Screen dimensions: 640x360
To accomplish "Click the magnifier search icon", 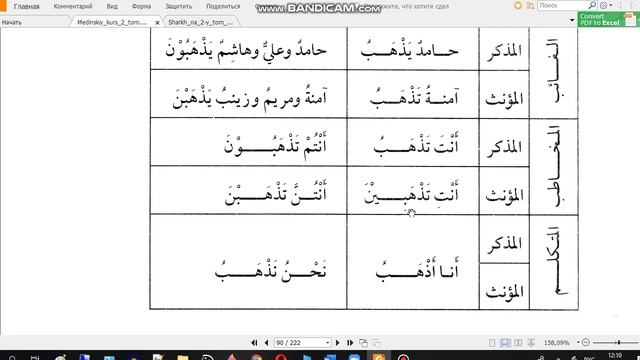I will [592, 5].
